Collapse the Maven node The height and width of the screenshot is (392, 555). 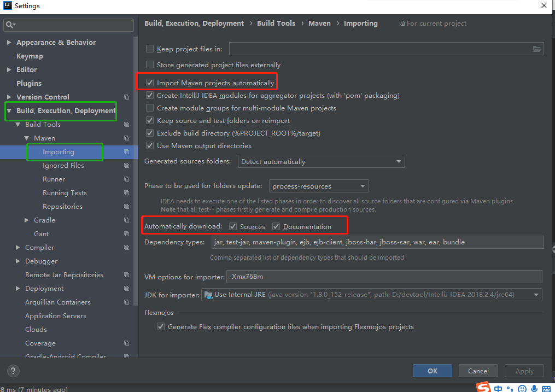27,138
